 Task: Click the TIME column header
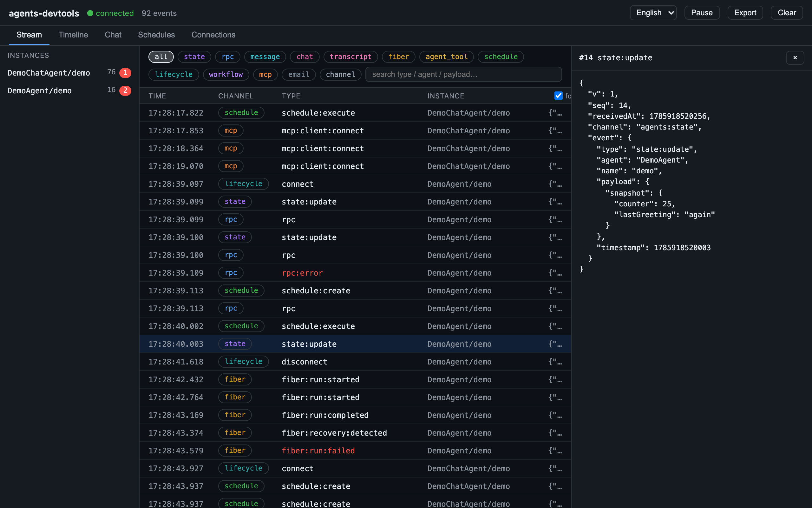coord(157,96)
